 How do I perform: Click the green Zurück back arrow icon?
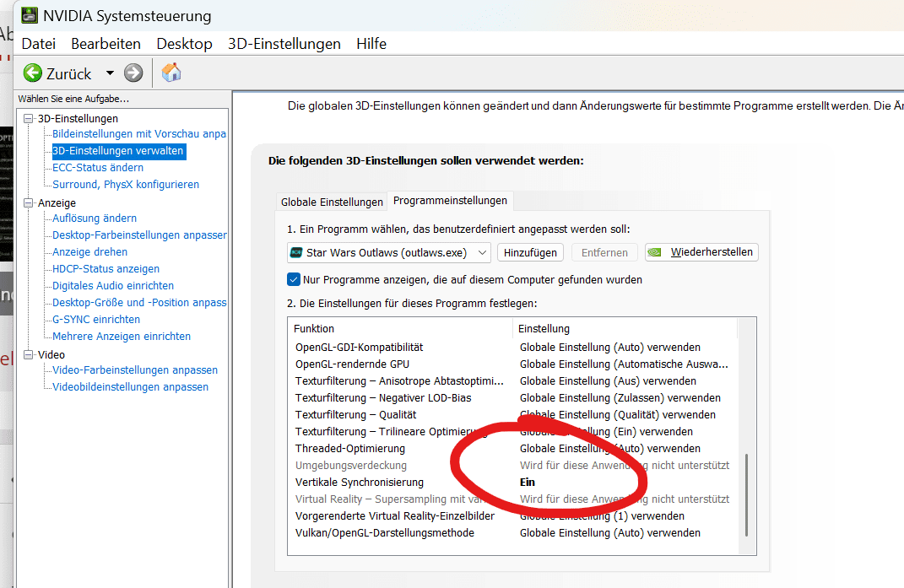point(33,73)
